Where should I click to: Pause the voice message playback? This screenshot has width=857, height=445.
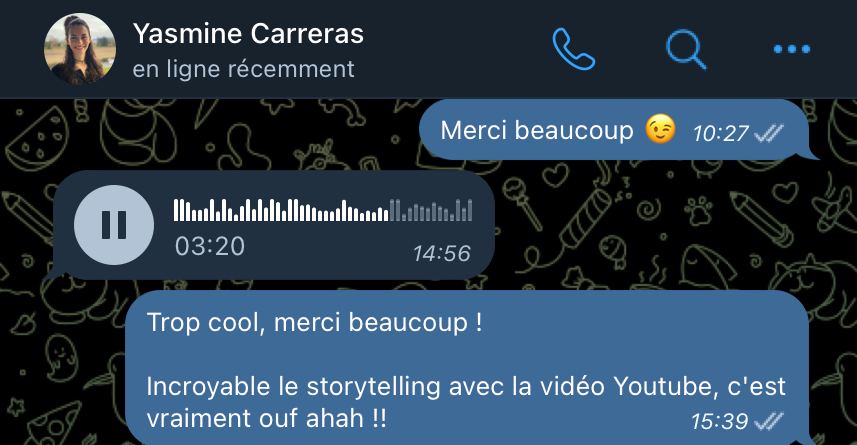pos(114,225)
